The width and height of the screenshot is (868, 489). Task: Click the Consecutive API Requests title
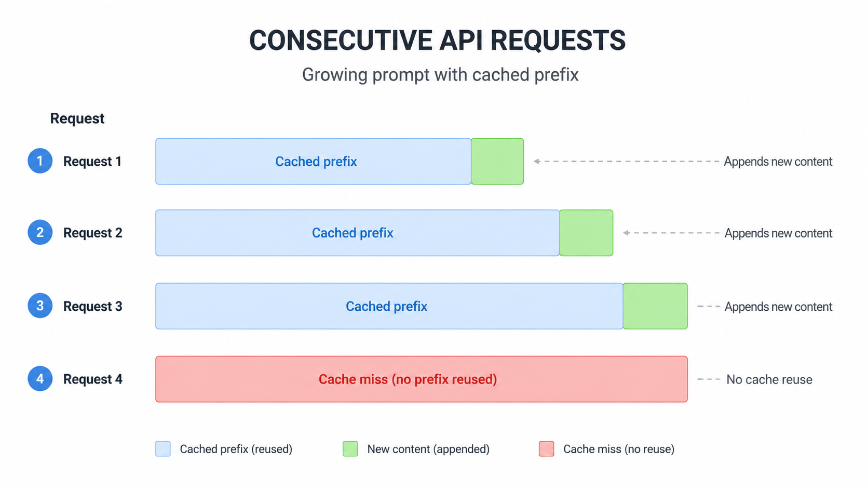click(437, 41)
